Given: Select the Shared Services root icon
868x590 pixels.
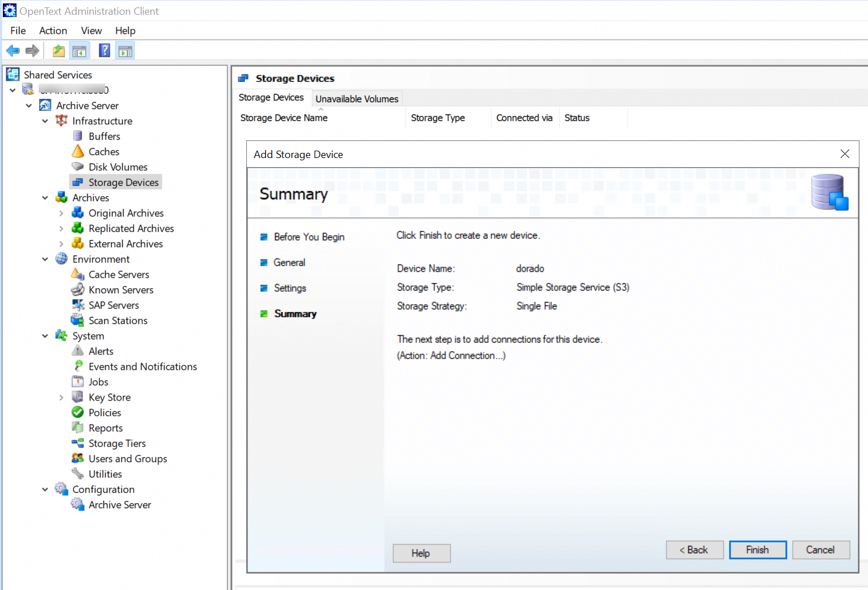Looking at the screenshot, I should (x=13, y=74).
